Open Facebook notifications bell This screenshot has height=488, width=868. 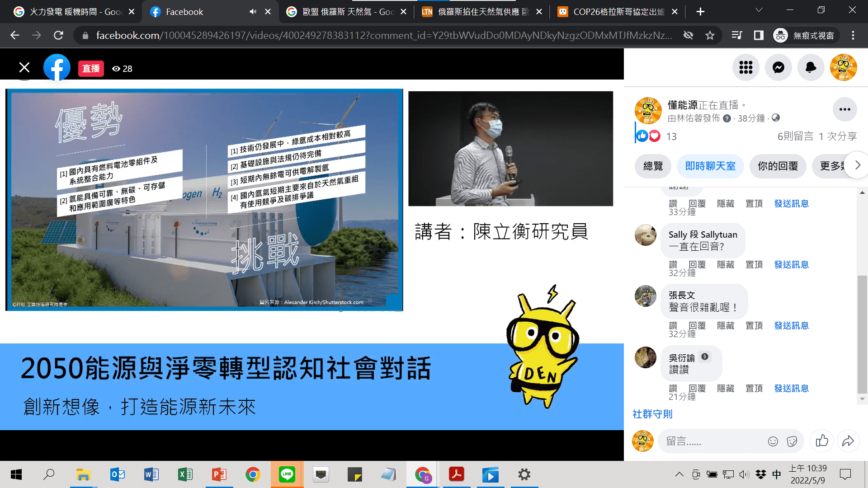811,68
